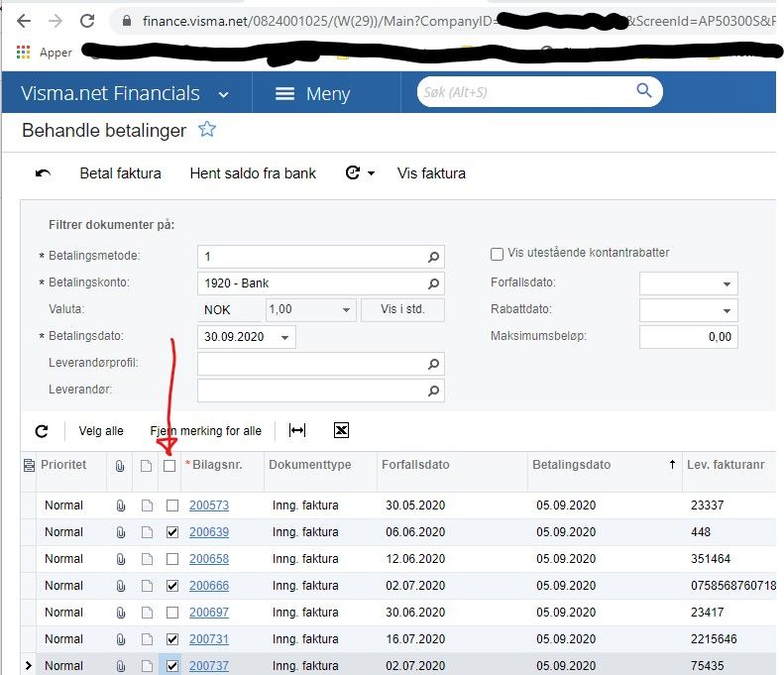Open attachments for invoice 200658
The height and width of the screenshot is (675, 784).
pyautogui.click(x=121, y=559)
